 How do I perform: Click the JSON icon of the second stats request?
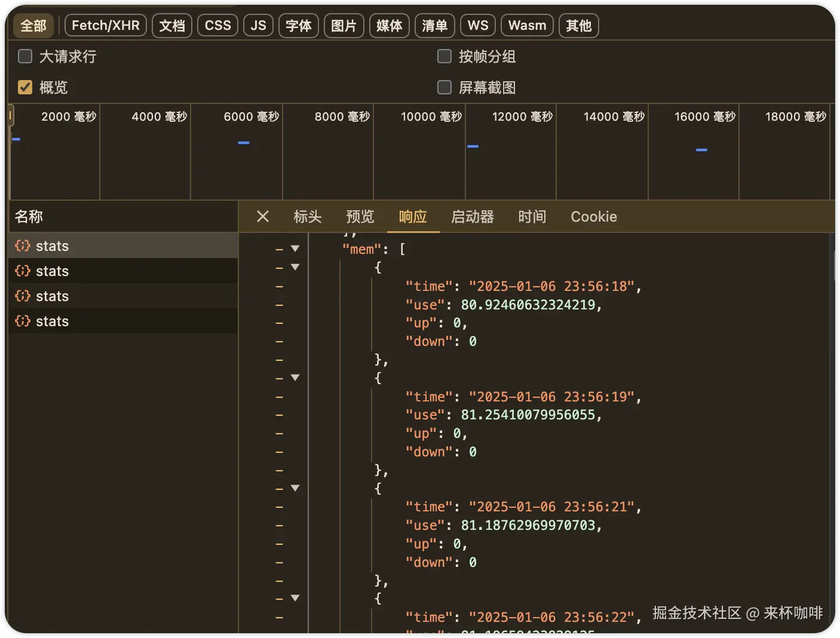click(23, 271)
